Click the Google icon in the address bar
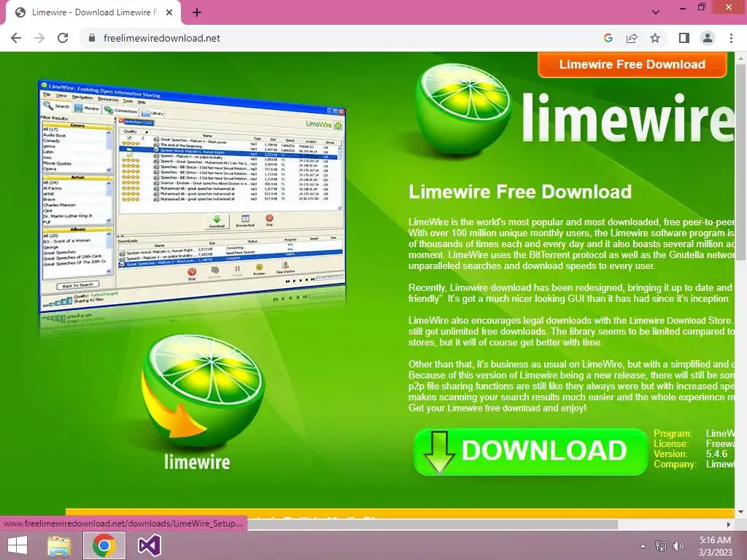 tap(608, 38)
